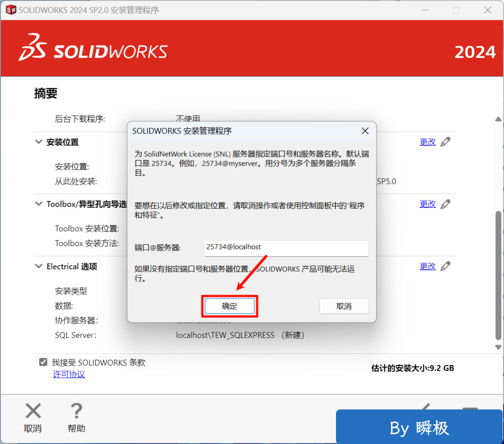Image resolution: width=504 pixels, height=444 pixels.
Task: Close the SNL server dialog with X
Action: click(x=365, y=131)
